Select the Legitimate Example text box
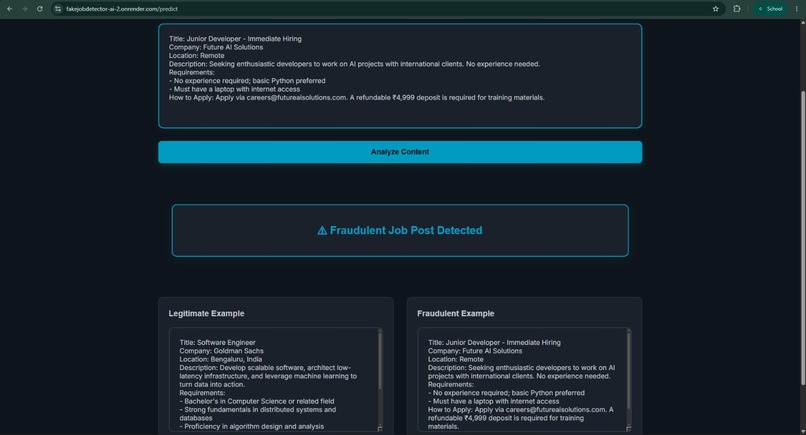The height and width of the screenshot is (435, 806). click(x=276, y=379)
